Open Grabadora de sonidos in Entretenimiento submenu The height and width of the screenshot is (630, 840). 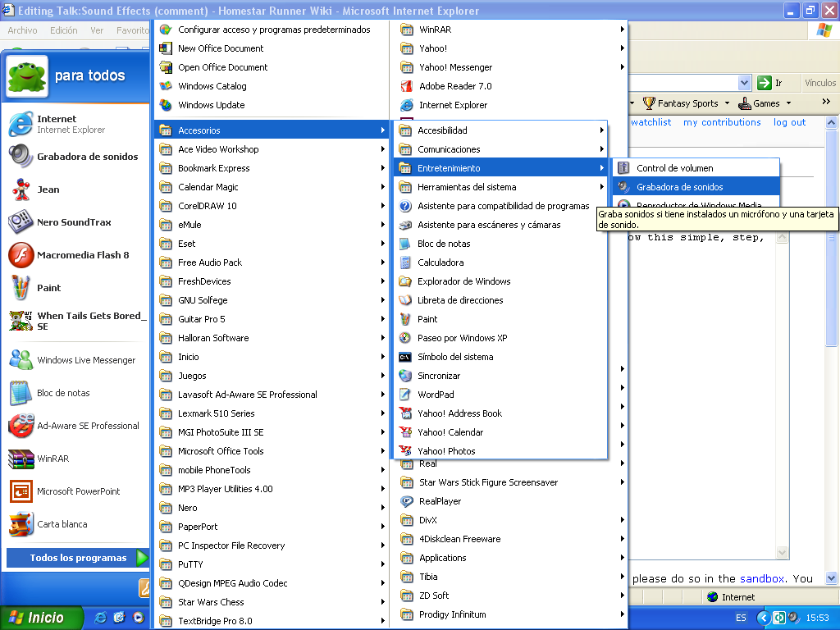coord(696,187)
